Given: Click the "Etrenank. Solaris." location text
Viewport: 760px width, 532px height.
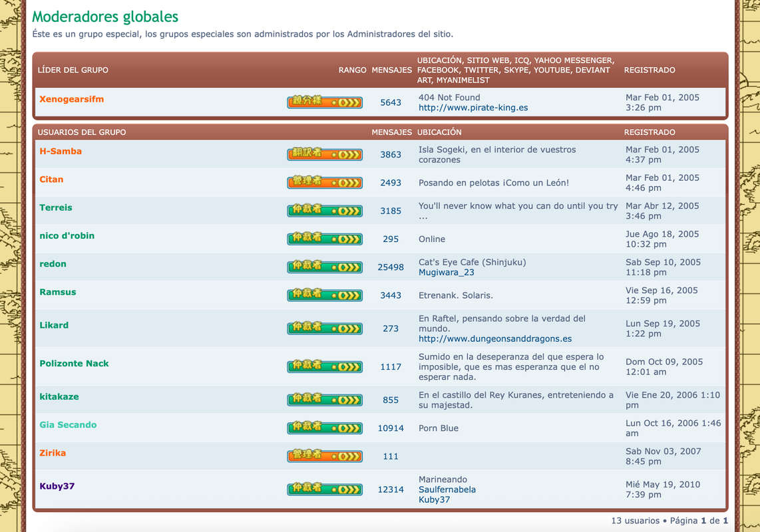Looking at the screenshot, I should 456,295.
